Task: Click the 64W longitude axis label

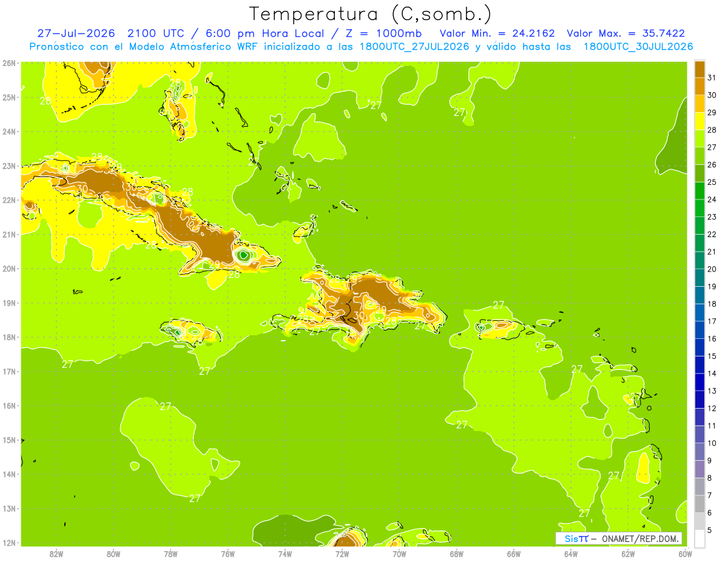Action: 571,554
